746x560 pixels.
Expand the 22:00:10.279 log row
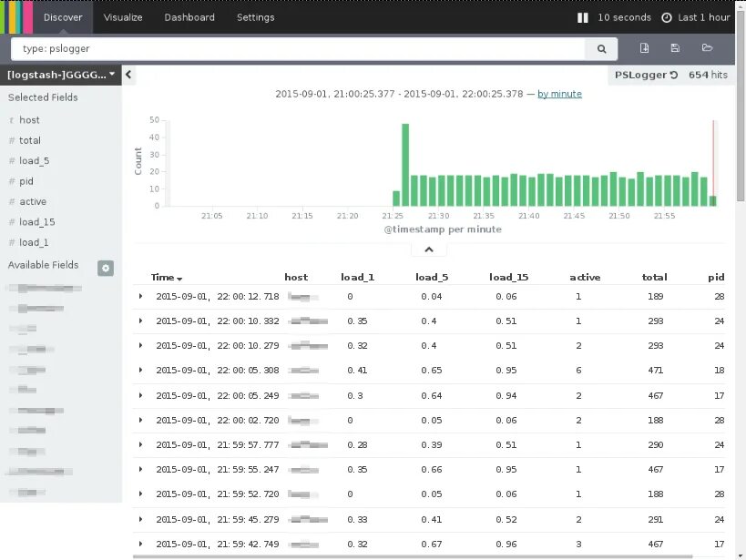click(x=140, y=345)
